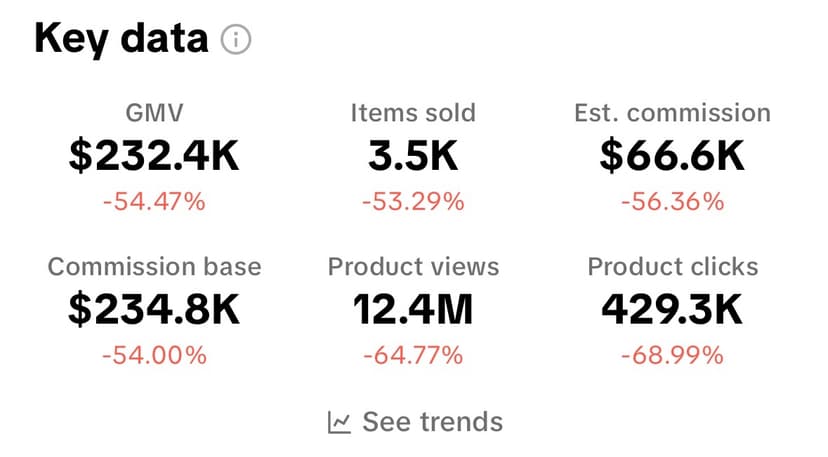This screenshot has height=457, width=828.
Task: Click the -64.77% change percentage
Action: coord(413,354)
